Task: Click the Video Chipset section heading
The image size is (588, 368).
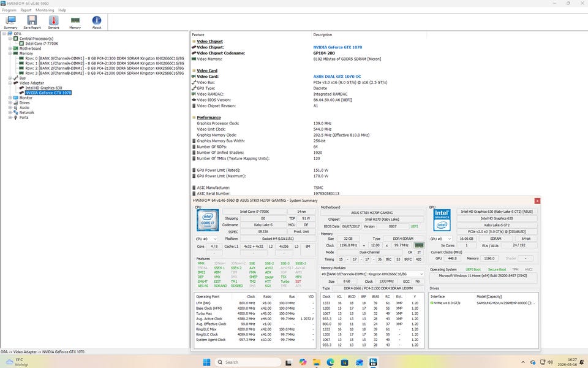Action: tap(209, 41)
